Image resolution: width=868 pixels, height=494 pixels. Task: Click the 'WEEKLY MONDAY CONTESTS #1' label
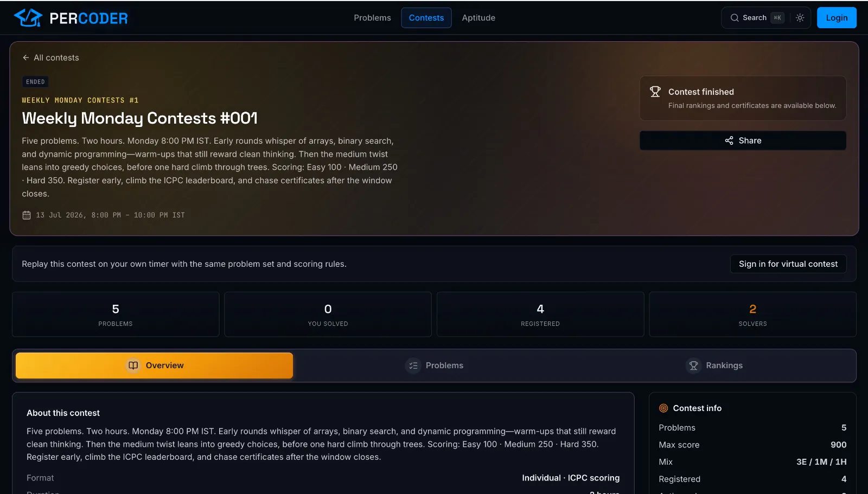click(x=80, y=100)
